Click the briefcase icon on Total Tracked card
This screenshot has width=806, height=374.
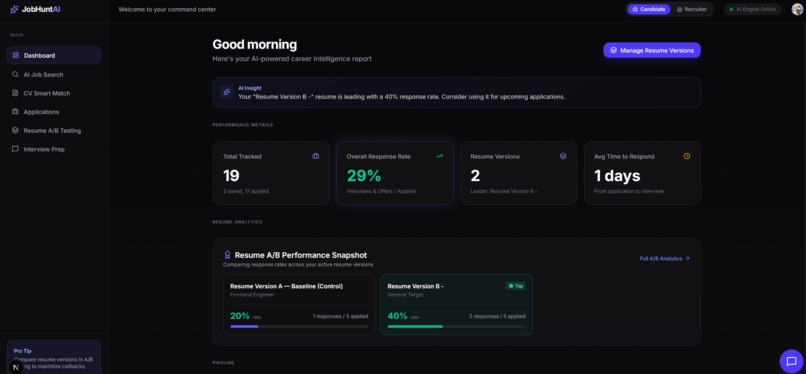[x=316, y=156]
